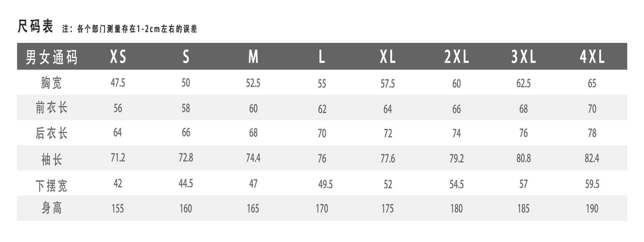Click the 2XL column header

point(457,56)
